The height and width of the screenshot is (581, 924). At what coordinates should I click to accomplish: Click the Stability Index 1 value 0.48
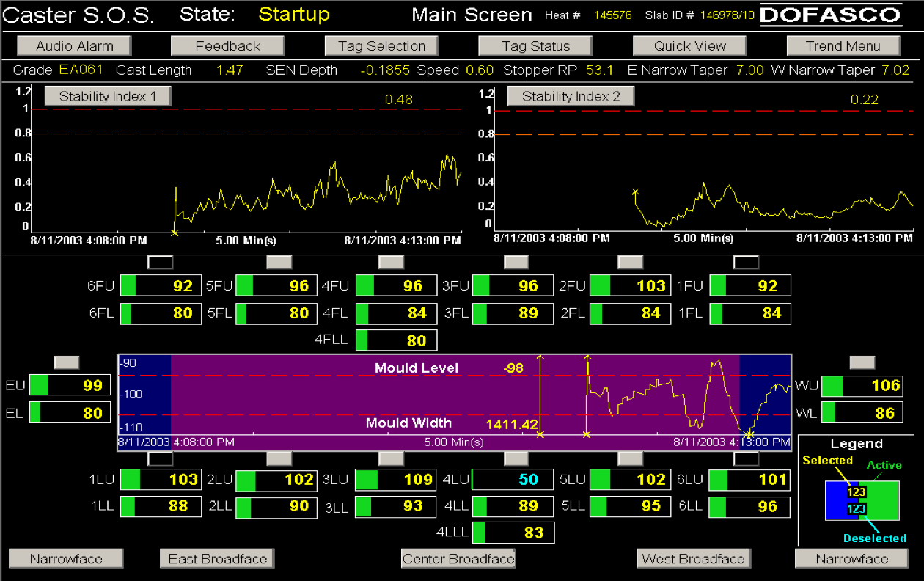tap(399, 100)
